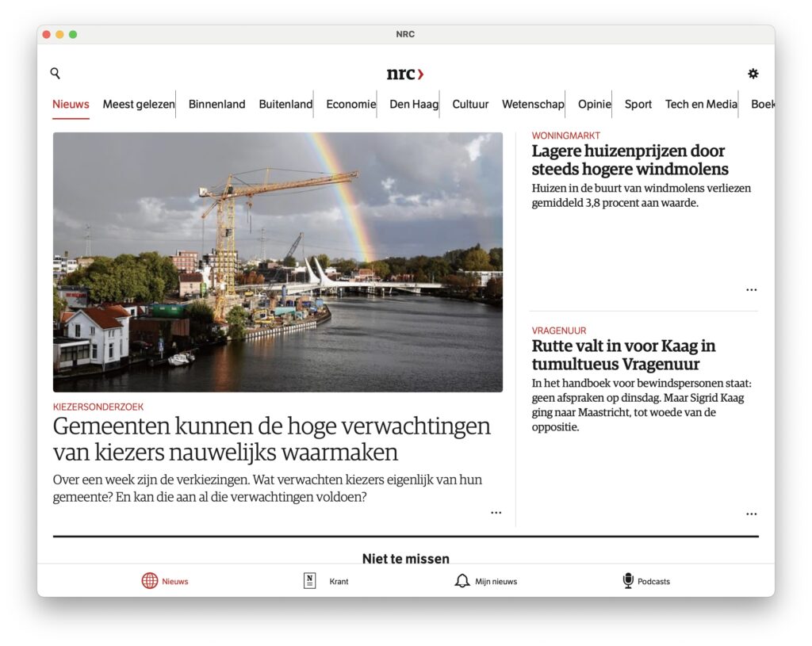The width and height of the screenshot is (812, 646).
Task: Switch to the Cultuur tab
Action: click(470, 104)
